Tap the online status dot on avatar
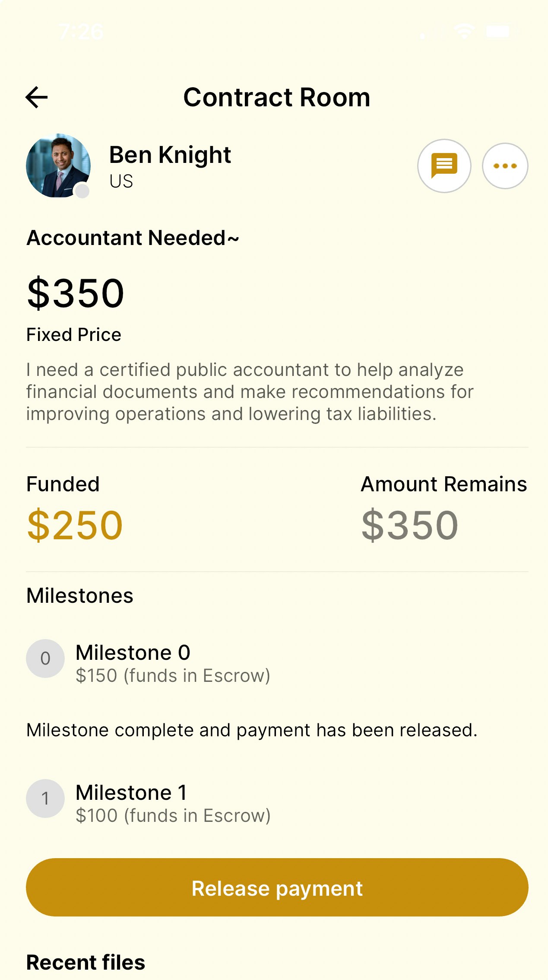This screenshot has height=980, width=548. point(82,191)
